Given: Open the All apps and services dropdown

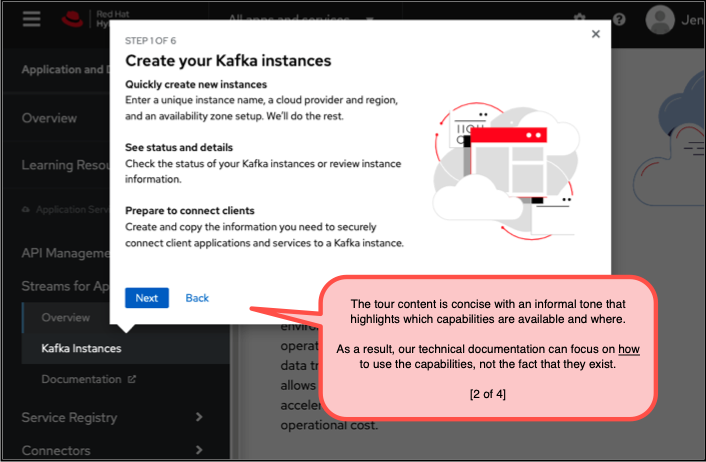Looking at the screenshot, I should tap(301, 18).
